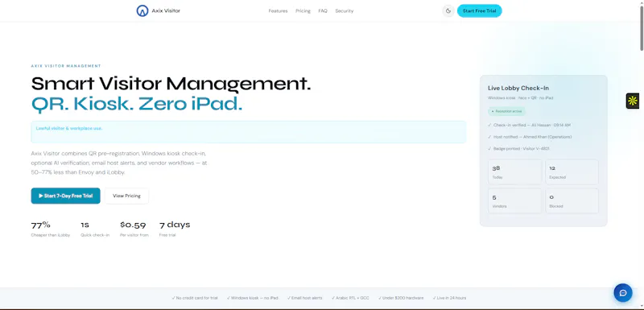The height and width of the screenshot is (310, 644).
Task: Open the Features nav item
Action: pos(278,11)
